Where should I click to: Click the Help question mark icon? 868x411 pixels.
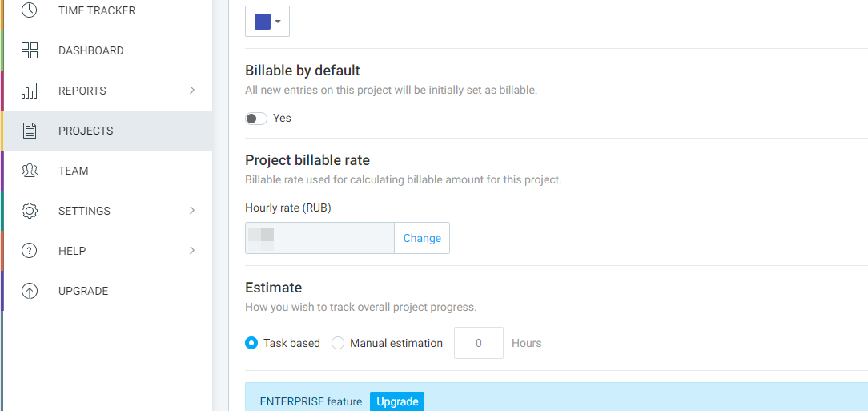click(x=30, y=251)
